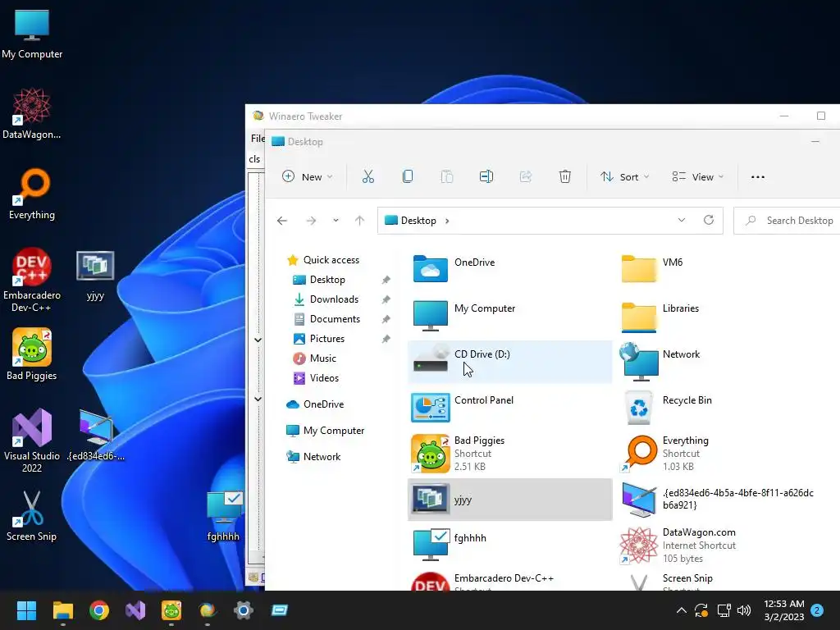Click the Everything desktop shortcut

point(32,194)
